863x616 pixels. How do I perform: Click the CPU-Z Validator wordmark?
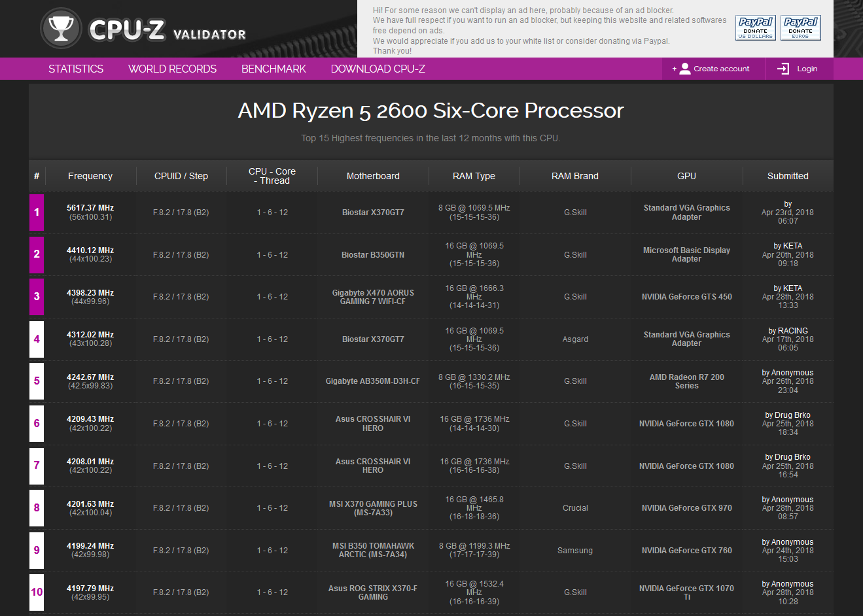pos(167,30)
